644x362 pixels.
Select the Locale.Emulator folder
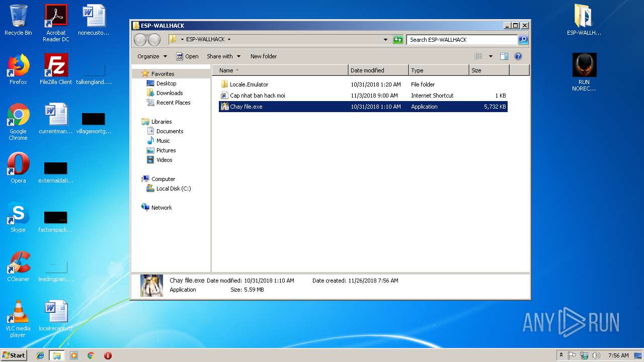point(249,84)
